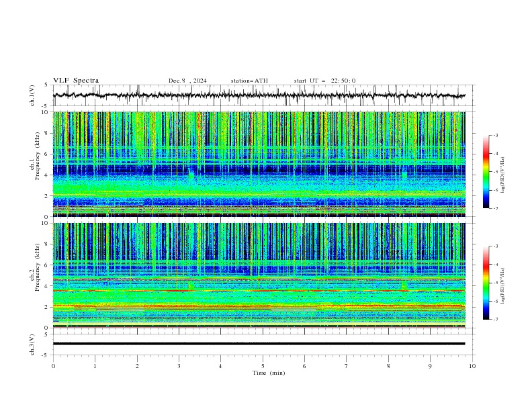Screen dimensions: 532x411
Task: Click the ch.1 voltage waveform trace
Action: click(259, 95)
